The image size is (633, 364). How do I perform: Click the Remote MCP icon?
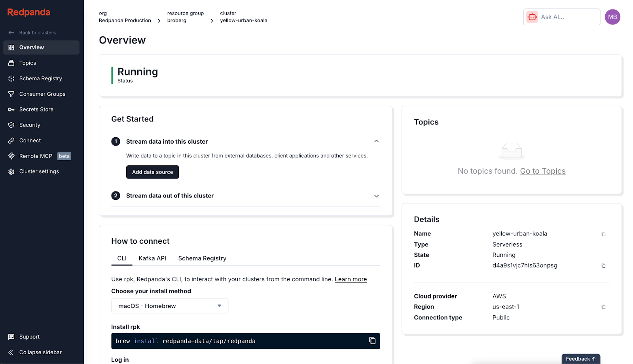pos(11,156)
